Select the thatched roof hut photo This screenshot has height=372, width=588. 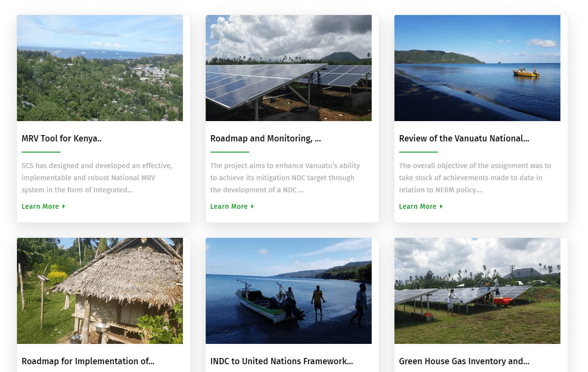tap(100, 291)
